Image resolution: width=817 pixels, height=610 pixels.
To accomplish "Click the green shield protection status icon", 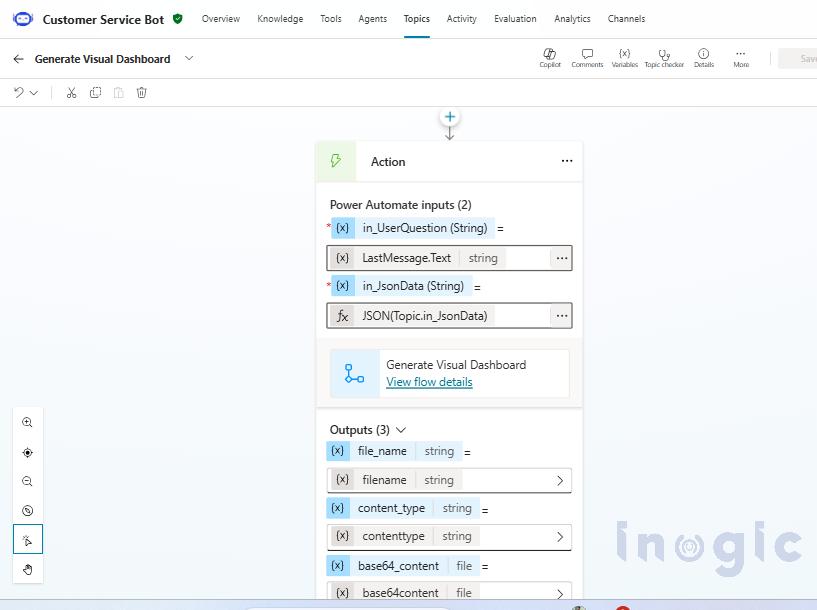I will click(x=178, y=19).
